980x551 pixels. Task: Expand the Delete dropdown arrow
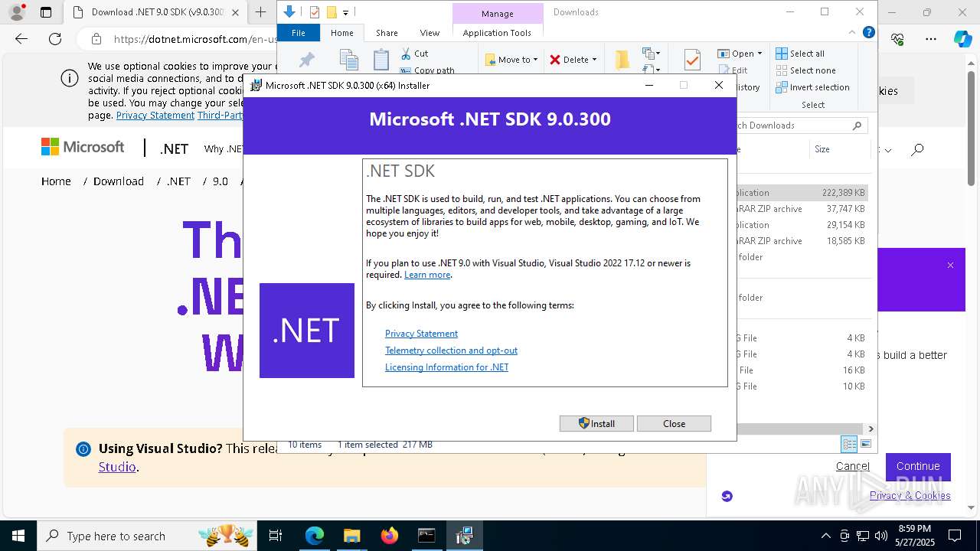(x=594, y=60)
